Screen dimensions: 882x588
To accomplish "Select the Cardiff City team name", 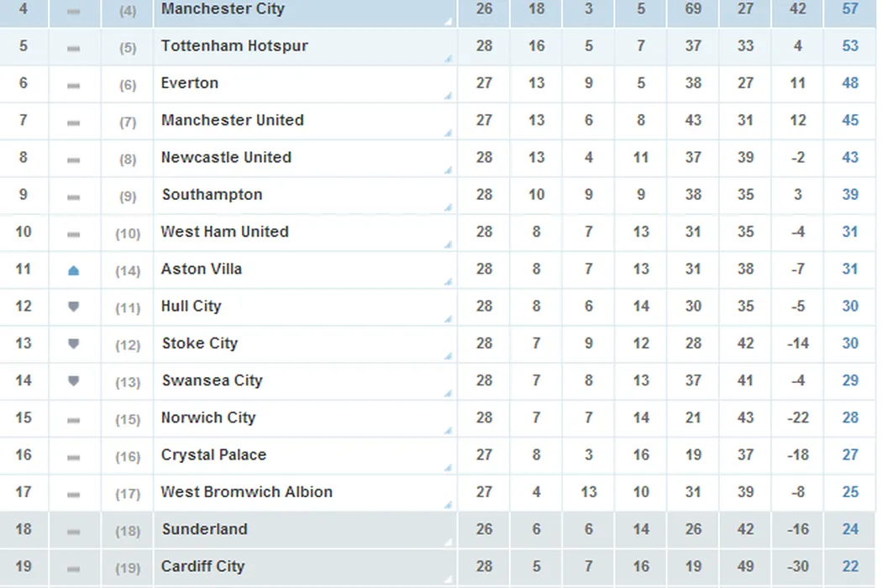I will coord(202,566).
